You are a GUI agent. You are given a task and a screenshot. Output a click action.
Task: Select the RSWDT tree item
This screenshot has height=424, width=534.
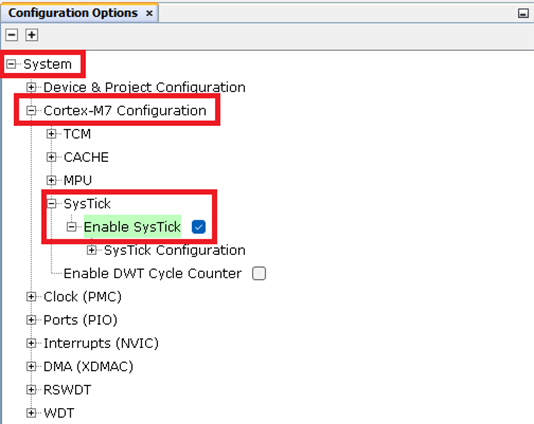tap(67, 390)
